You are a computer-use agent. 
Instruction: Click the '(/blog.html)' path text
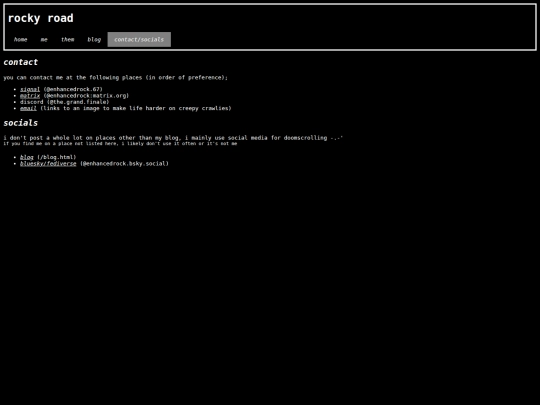point(56,157)
